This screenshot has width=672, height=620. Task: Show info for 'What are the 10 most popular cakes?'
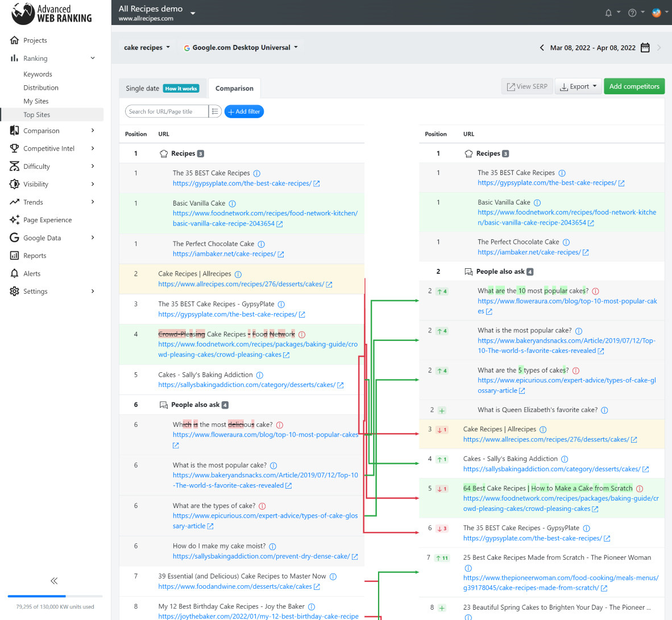(x=595, y=291)
